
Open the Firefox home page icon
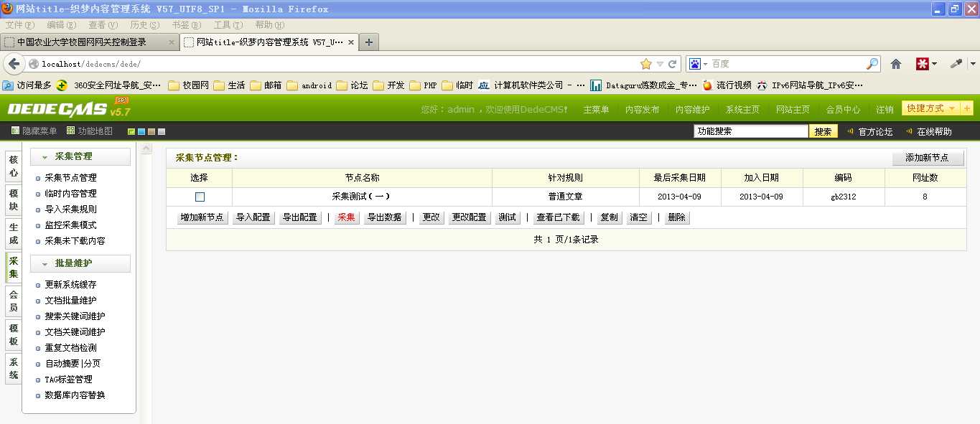tap(896, 64)
